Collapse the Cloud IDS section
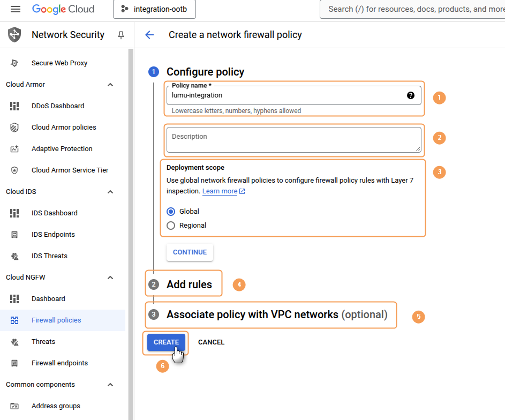Image resolution: width=505 pixels, height=420 pixels. (110, 192)
